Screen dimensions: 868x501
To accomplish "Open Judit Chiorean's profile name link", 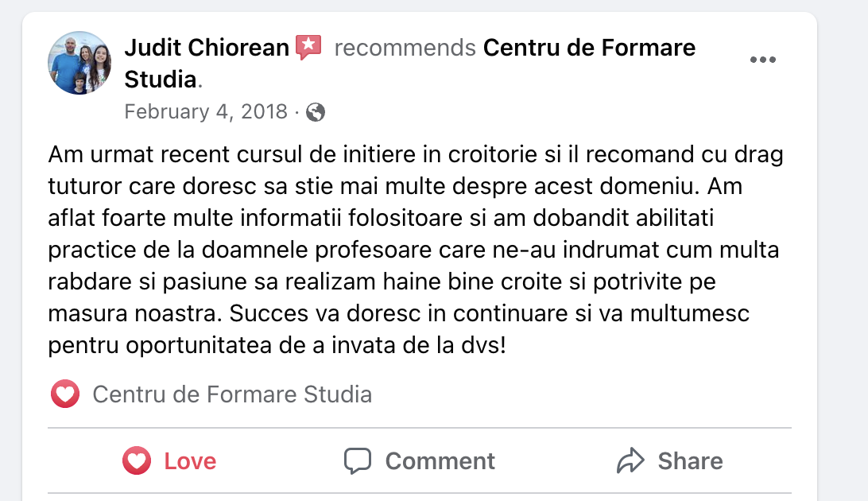I will click(207, 48).
